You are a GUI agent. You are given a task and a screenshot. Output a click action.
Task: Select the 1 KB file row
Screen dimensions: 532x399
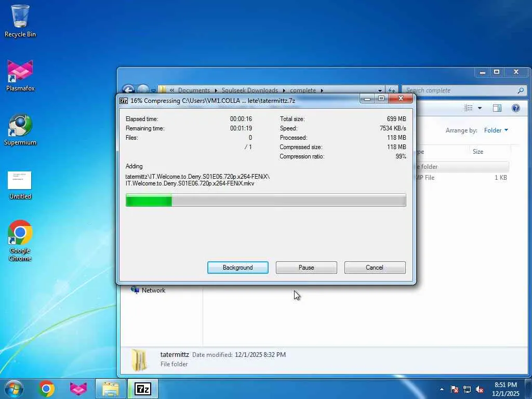(x=461, y=178)
